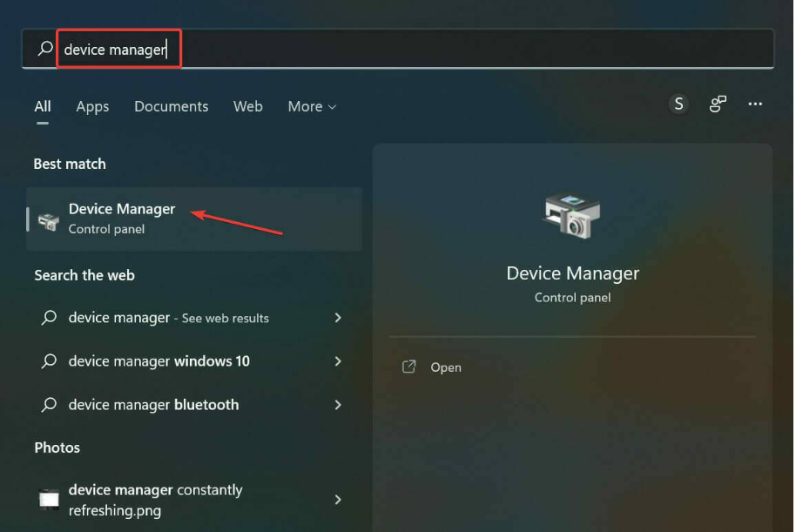Click 'Control panel' subtitle in preview pane
This screenshot has width=796, height=532.
click(573, 298)
